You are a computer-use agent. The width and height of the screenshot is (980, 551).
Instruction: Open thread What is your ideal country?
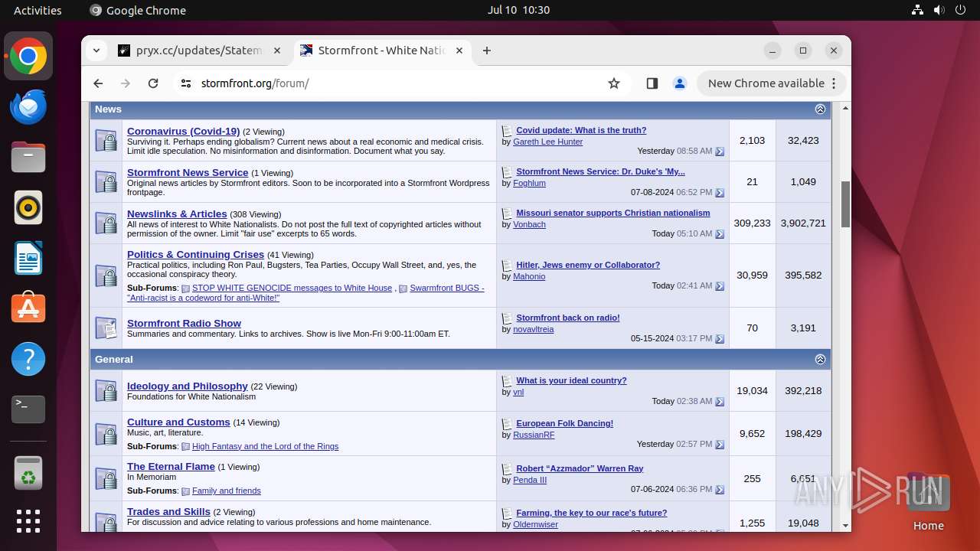pos(571,380)
